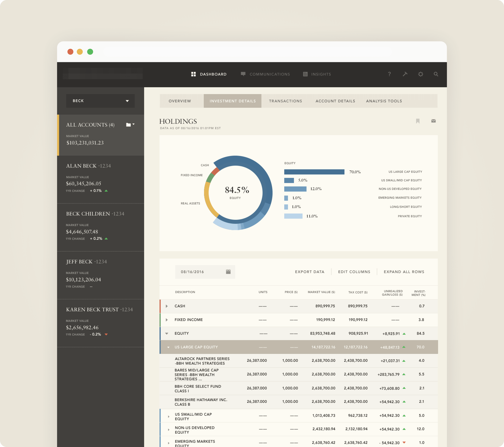The image size is (504, 447).
Task: Open the Karen Beck Trust account
Action: [x=101, y=323]
